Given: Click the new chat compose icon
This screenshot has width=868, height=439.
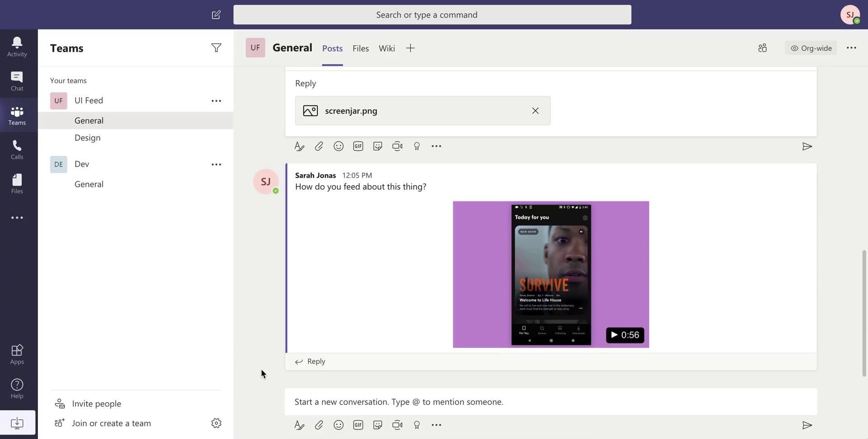Looking at the screenshot, I should [x=216, y=15].
